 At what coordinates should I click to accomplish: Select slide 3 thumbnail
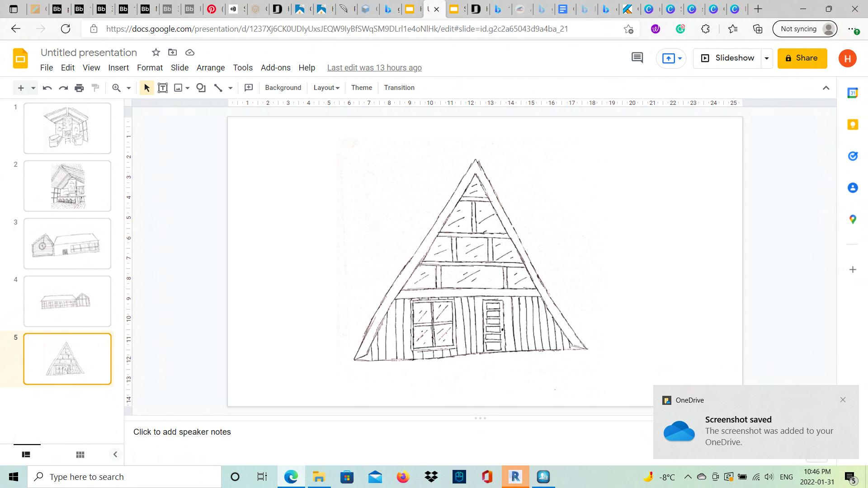[x=67, y=244]
